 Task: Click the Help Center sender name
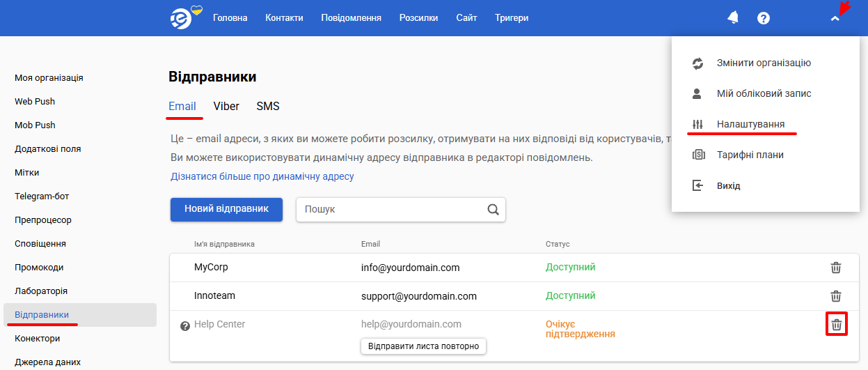coord(219,325)
